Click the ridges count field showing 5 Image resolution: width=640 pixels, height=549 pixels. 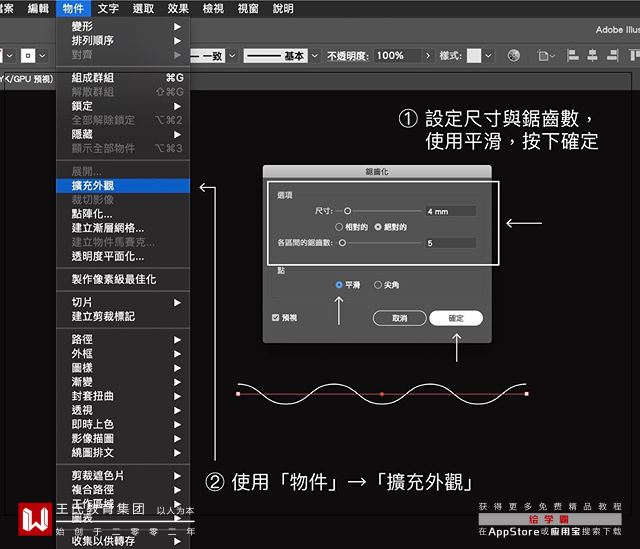450,243
